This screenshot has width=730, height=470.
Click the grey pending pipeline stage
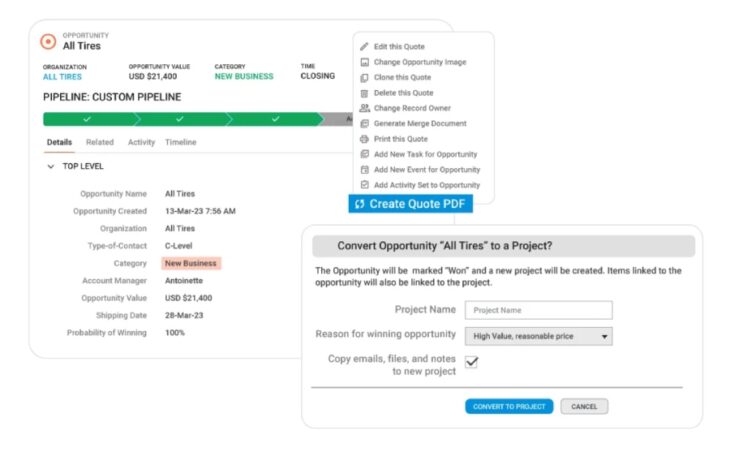point(338,119)
